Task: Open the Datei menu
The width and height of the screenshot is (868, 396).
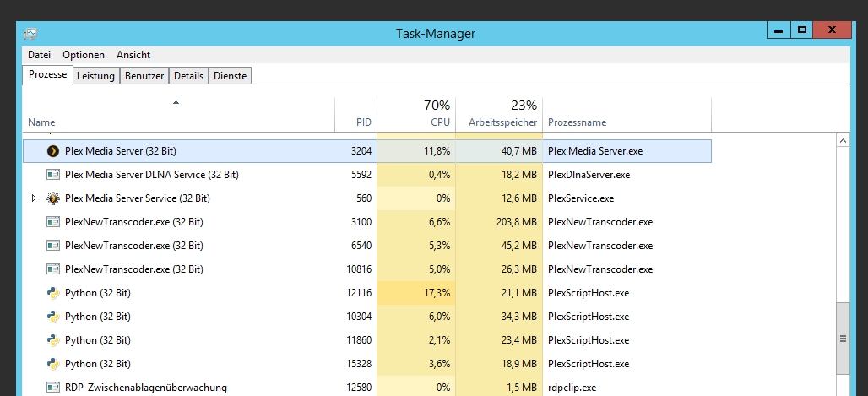Action: click(x=40, y=55)
